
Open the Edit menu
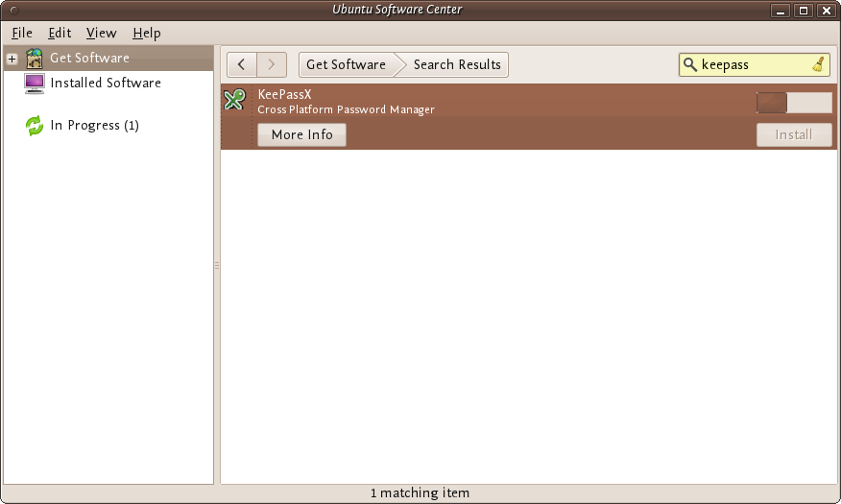point(60,33)
